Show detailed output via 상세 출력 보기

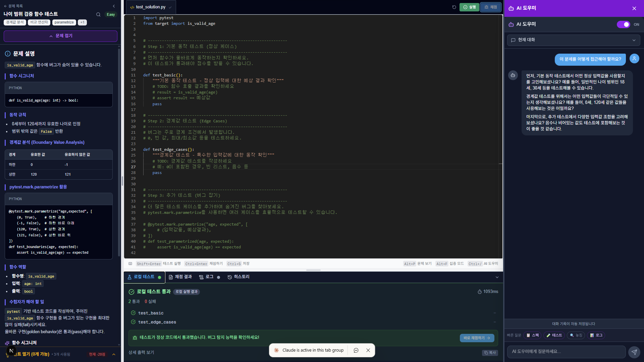coord(141,352)
